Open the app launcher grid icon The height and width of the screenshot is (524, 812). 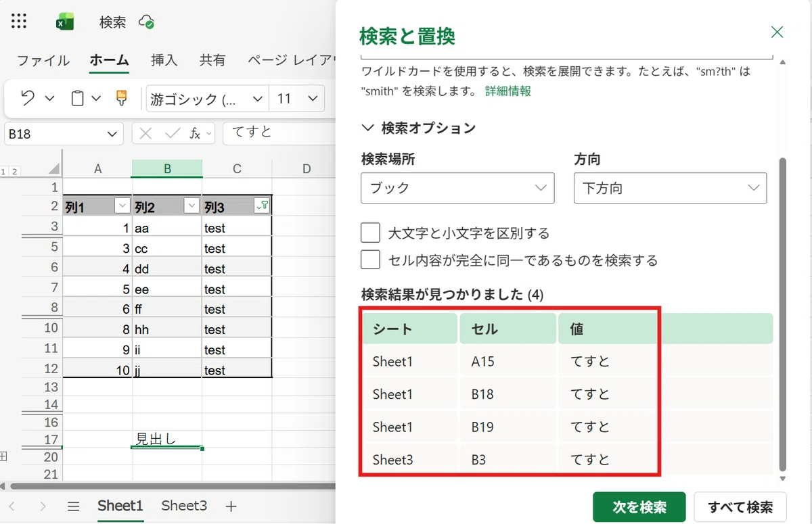19,22
